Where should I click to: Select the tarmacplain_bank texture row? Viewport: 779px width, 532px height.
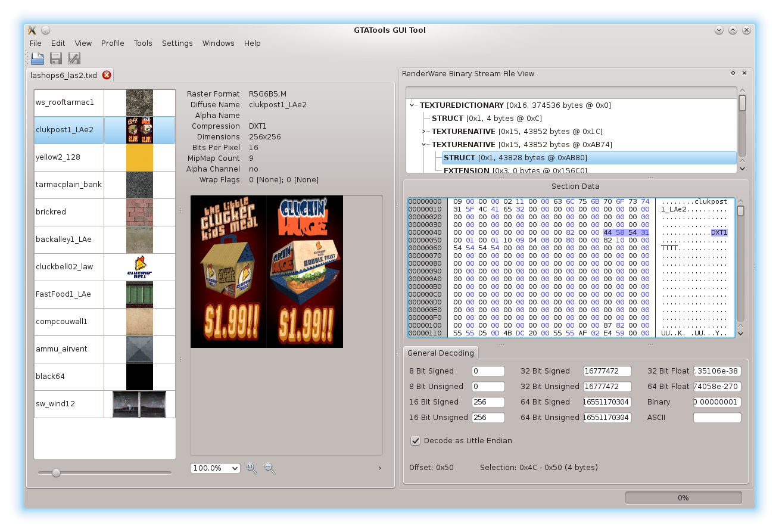pos(105,185)
